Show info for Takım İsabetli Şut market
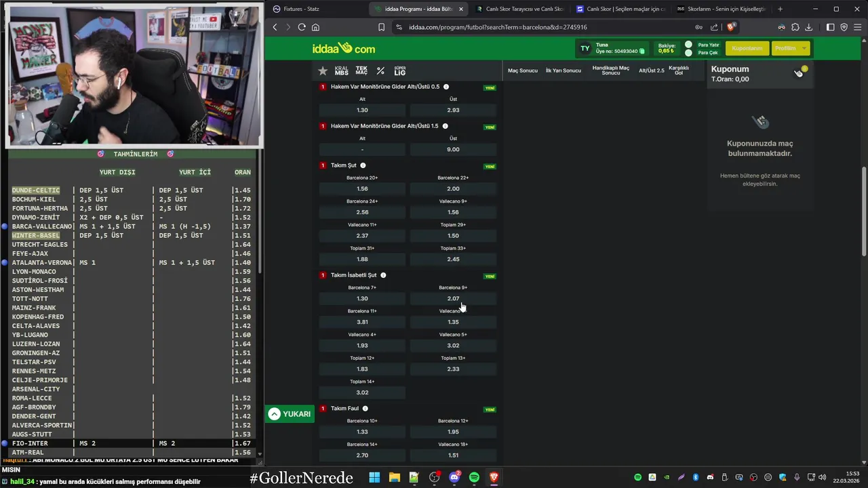Image resolution: width=868 pixels, height=488 pixels. (383, 275)
